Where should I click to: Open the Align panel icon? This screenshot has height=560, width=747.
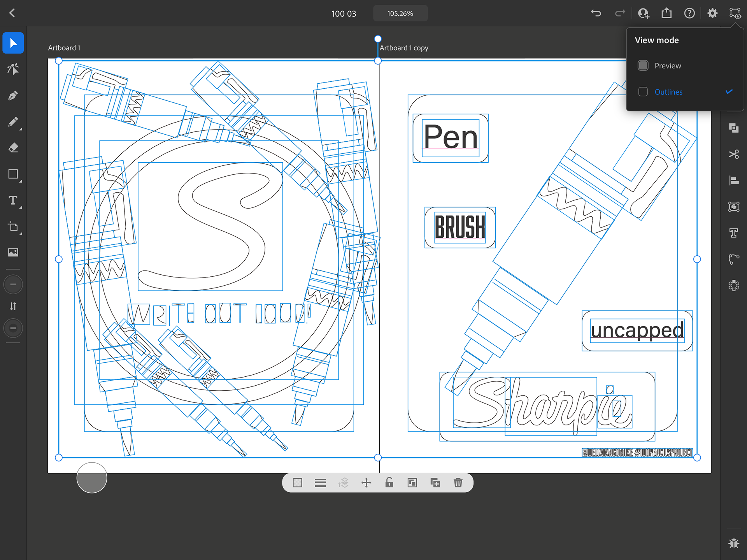[x=734, y=181]
